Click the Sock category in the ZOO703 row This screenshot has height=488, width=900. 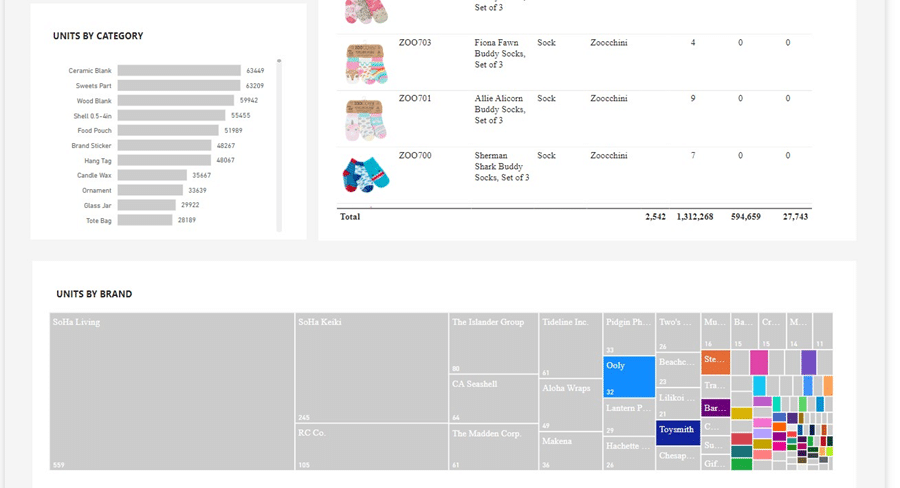[546, 42]
